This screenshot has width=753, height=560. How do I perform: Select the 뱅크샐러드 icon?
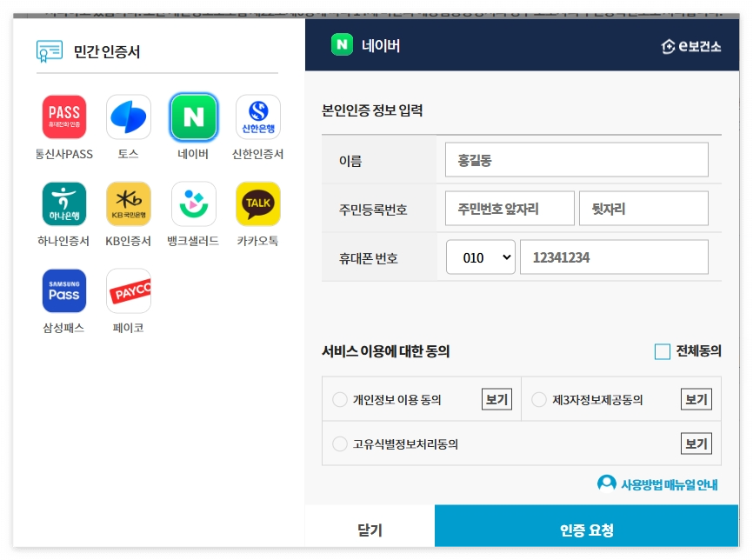[x=194, y=203]
